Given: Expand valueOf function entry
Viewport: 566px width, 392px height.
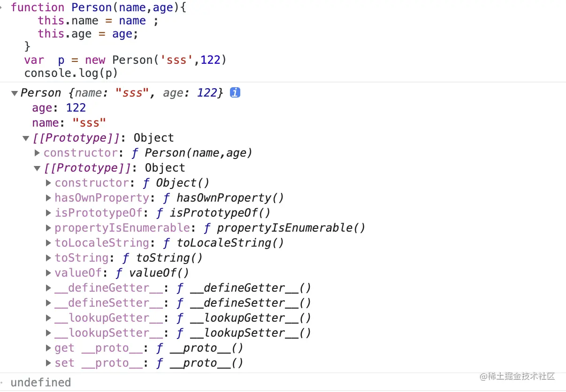Looking at the screenshot, I should click(49, 273).
